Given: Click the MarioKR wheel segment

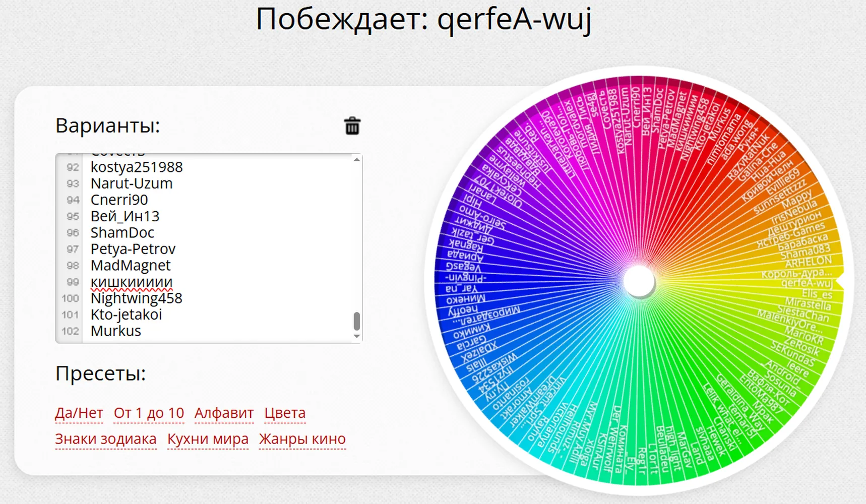Looking at the screenshot, I should click(x=803, y=336).
